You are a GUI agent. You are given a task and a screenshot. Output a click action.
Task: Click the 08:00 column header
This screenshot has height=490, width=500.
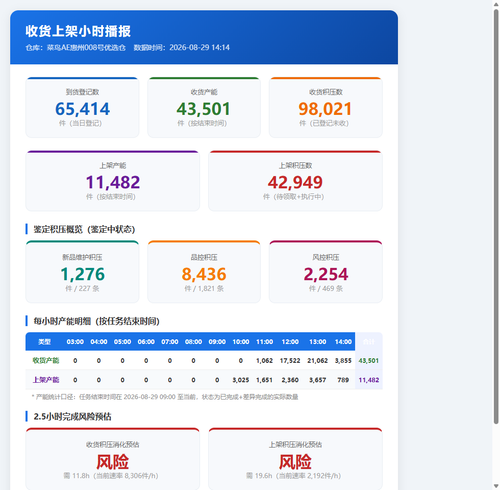[x=193, y=342]
